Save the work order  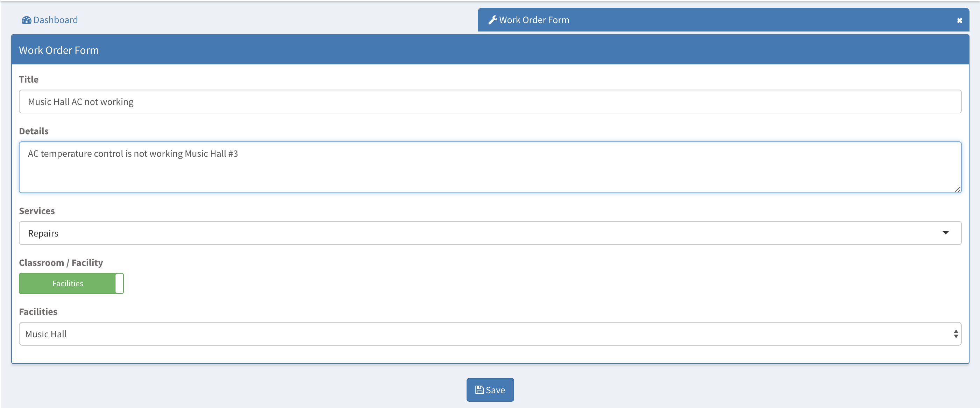point(490,390)
